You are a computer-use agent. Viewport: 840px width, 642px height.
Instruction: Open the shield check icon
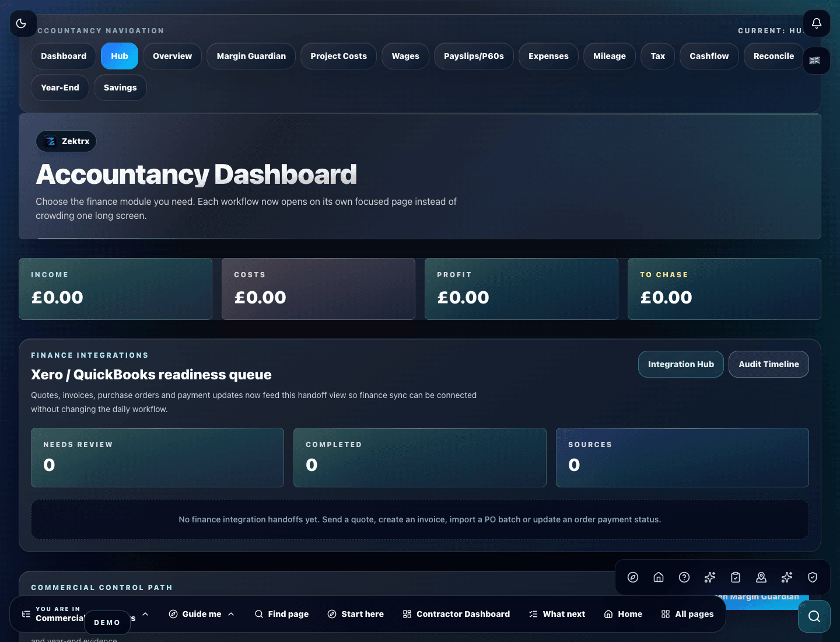[x=813, y=577]
